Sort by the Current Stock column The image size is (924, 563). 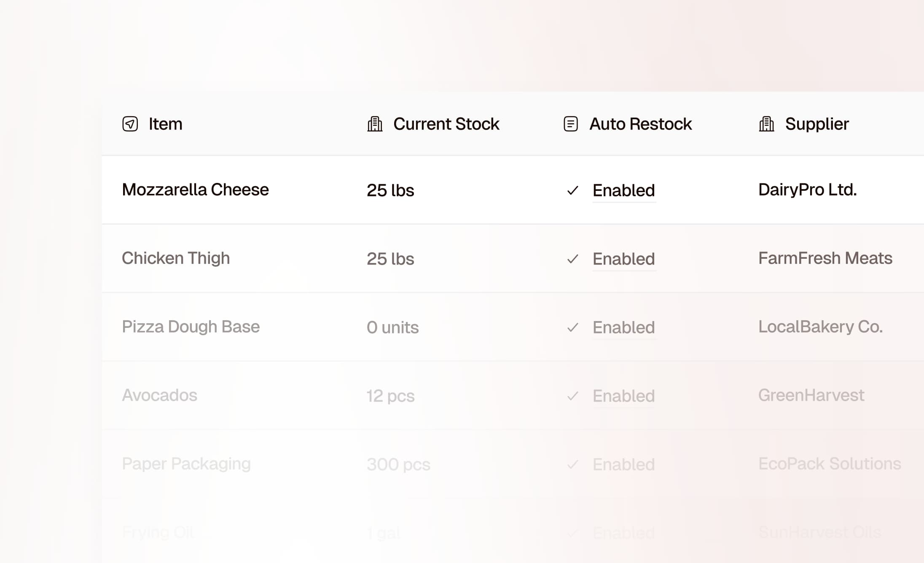pyautogui.click(x=446, y=124)
